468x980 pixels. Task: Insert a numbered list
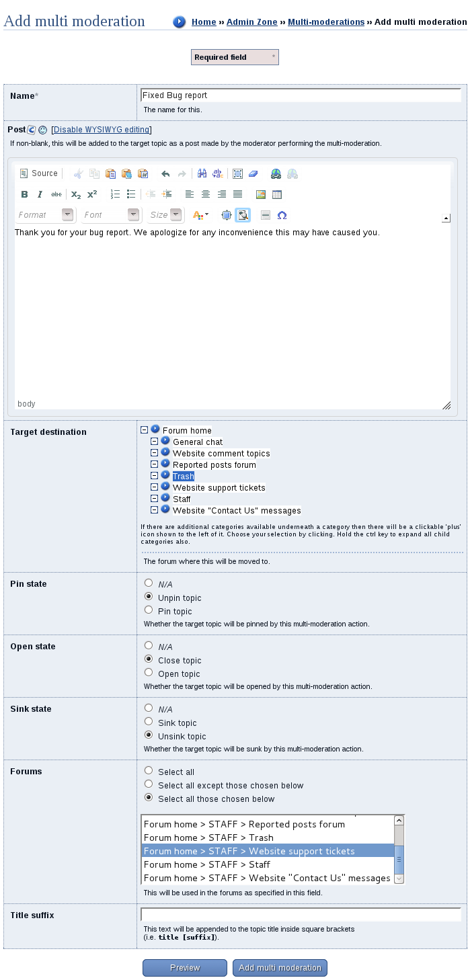[x=115, y=194]
